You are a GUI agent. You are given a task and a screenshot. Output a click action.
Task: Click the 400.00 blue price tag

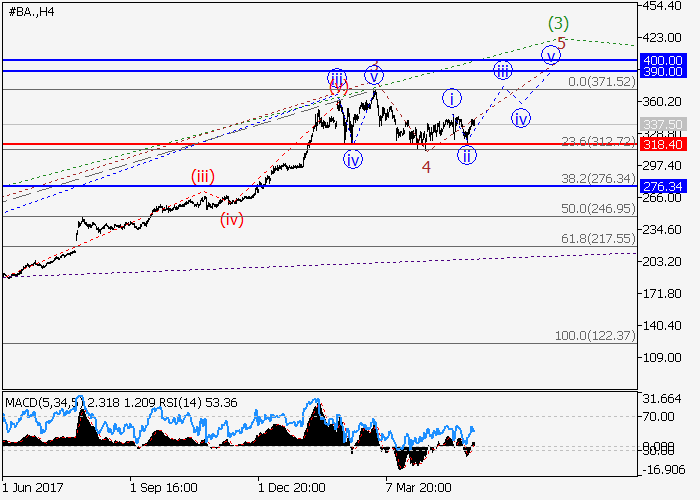[x=663, y=60]
